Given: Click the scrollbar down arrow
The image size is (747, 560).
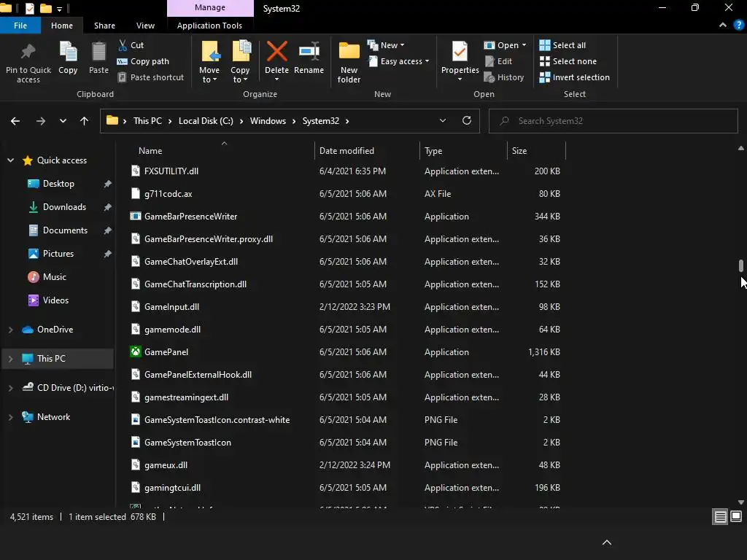Looking at the screenshot, I should [x=741, y=502].
